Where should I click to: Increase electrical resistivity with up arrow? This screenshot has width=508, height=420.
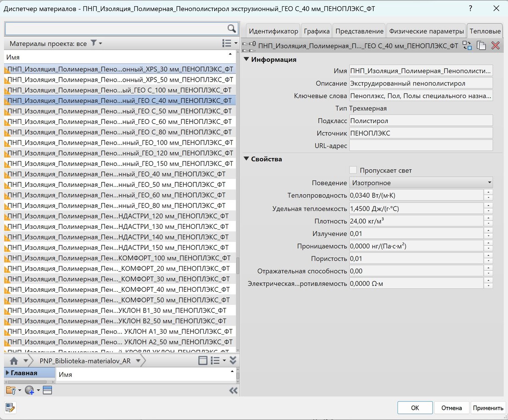pos(489,280)
